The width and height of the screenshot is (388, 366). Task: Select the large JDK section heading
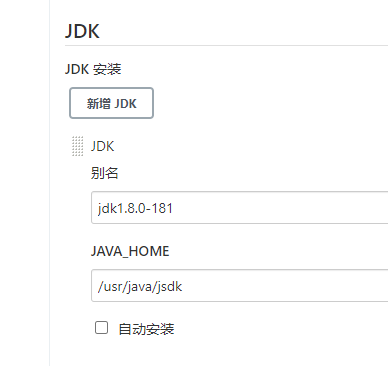(82, 31)
